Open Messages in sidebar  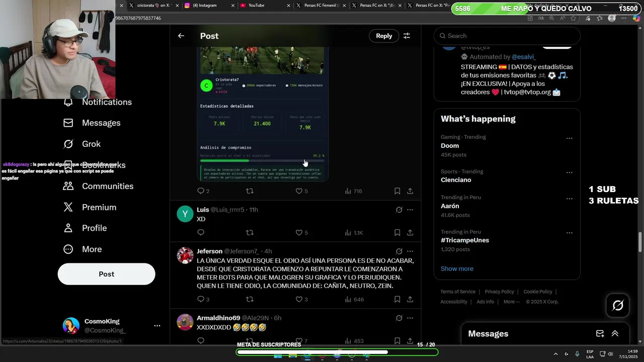point(92,123)
